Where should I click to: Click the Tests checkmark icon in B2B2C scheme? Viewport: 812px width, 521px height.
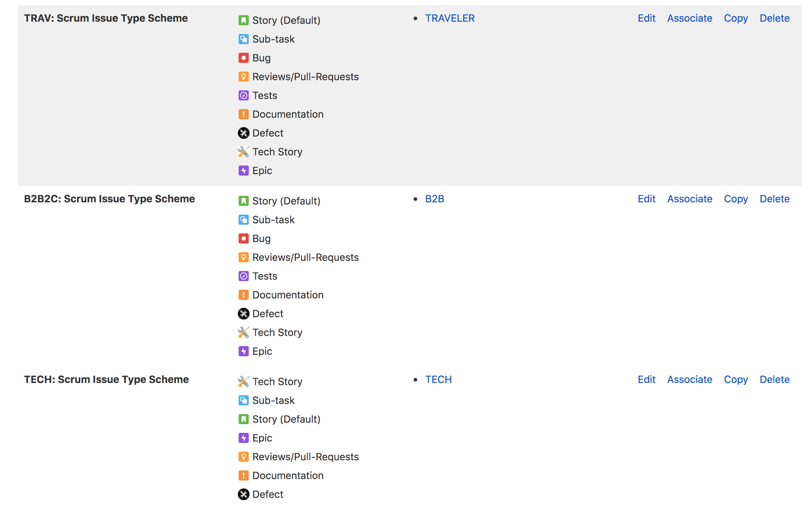[243, 276]
